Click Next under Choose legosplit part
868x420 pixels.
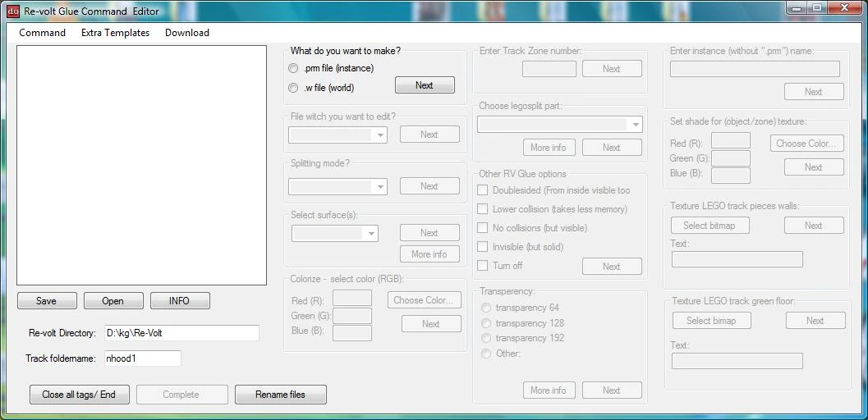tap(613, 148)
